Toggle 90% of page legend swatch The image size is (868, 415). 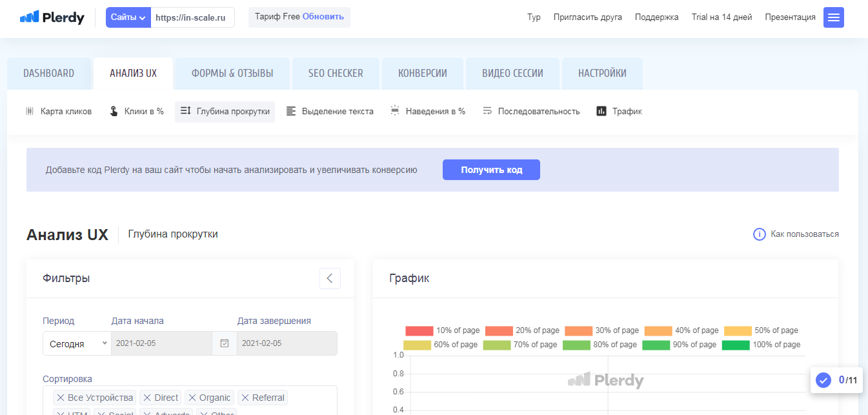point(656,345)
